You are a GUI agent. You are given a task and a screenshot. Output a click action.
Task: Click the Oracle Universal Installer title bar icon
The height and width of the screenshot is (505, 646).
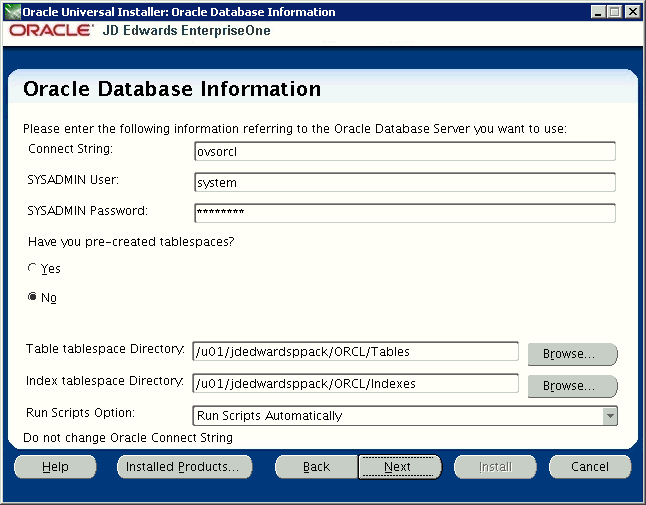[12, 12]
